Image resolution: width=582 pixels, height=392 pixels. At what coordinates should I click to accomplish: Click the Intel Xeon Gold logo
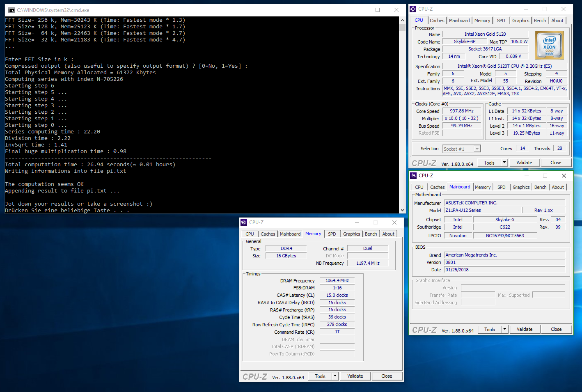pyautogui.click(x=550, y=45)
